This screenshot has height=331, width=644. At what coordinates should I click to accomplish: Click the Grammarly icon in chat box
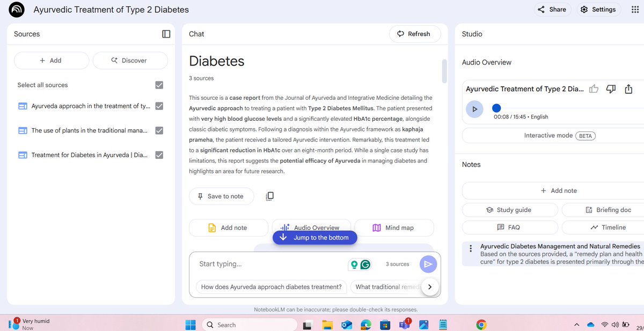[x=365, y=264]
